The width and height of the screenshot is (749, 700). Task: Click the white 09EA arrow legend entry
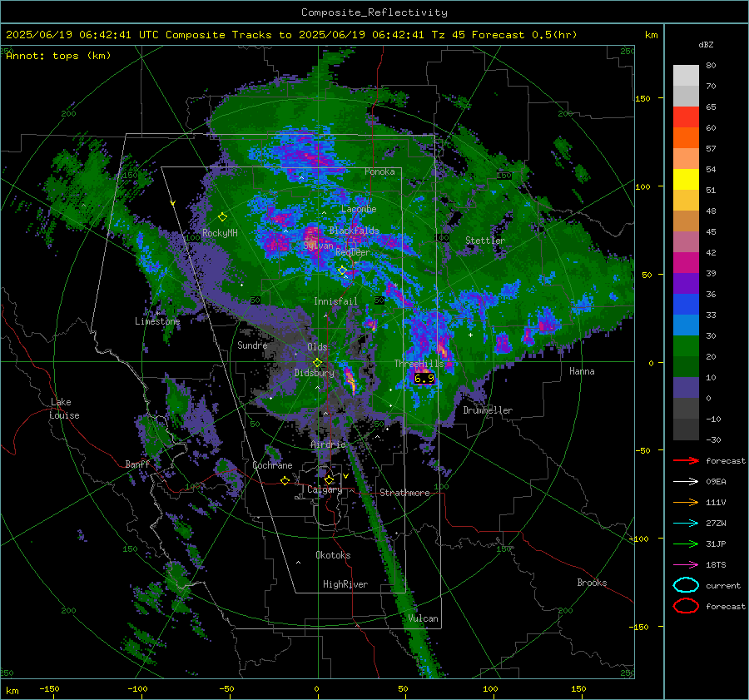(x=686, y=482)
